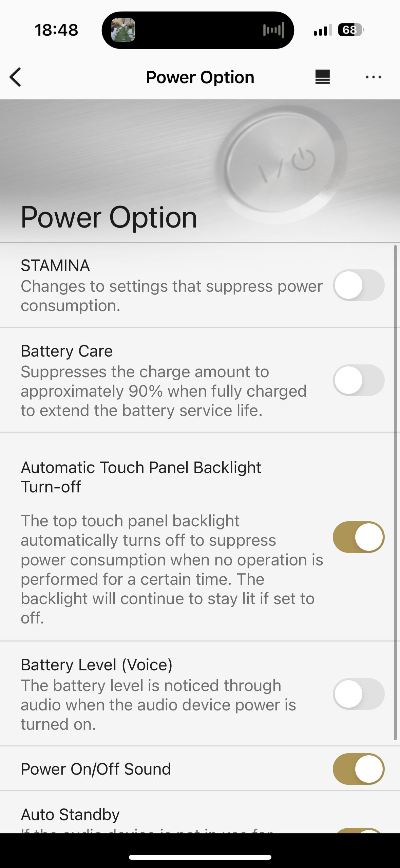Screen dimensions: 400x868
Task: Disable Automatic Touch Panel Backlight Turn-off toggle
Action: coord(359,537)
